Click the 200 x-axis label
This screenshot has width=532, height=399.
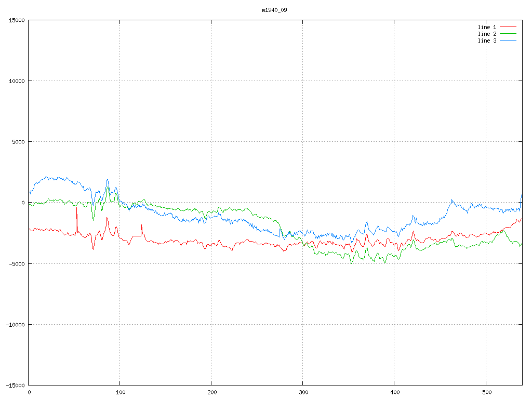coord(212,393)
